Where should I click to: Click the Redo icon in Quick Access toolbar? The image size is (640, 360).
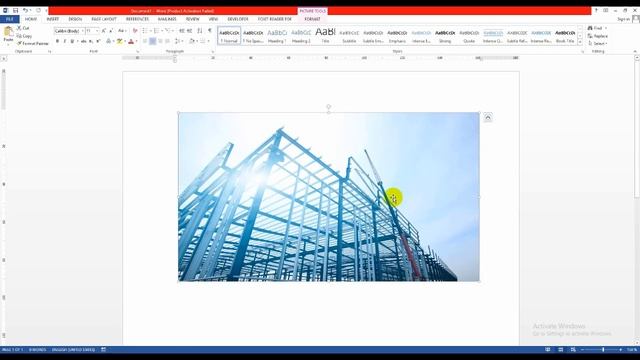pyautogui.click(x=38, y=11)
